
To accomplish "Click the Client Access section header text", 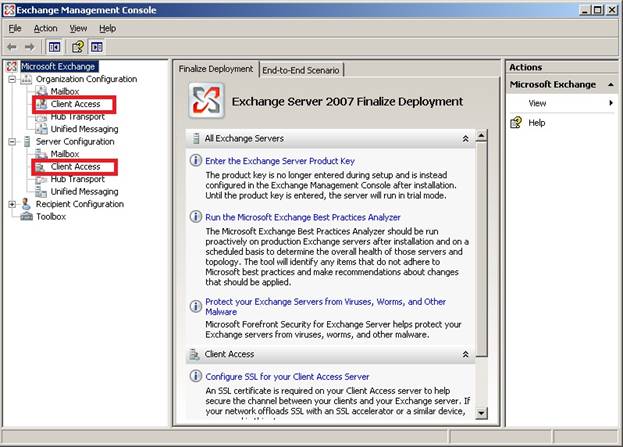I will [x=229, y=354].
